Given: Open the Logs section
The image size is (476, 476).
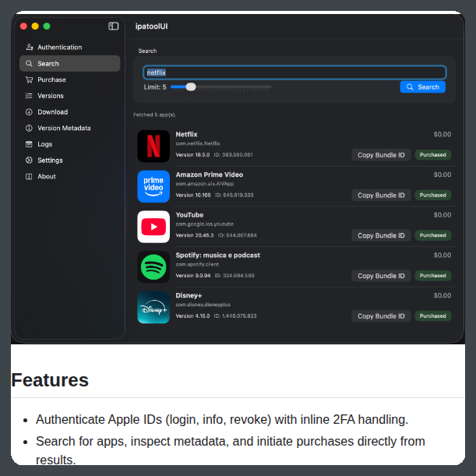Looking at the screenshot, I should 70,144.
